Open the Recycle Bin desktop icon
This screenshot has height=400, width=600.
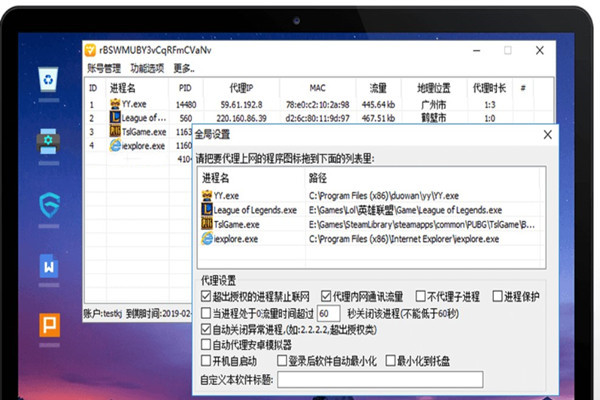click(48, 79)
